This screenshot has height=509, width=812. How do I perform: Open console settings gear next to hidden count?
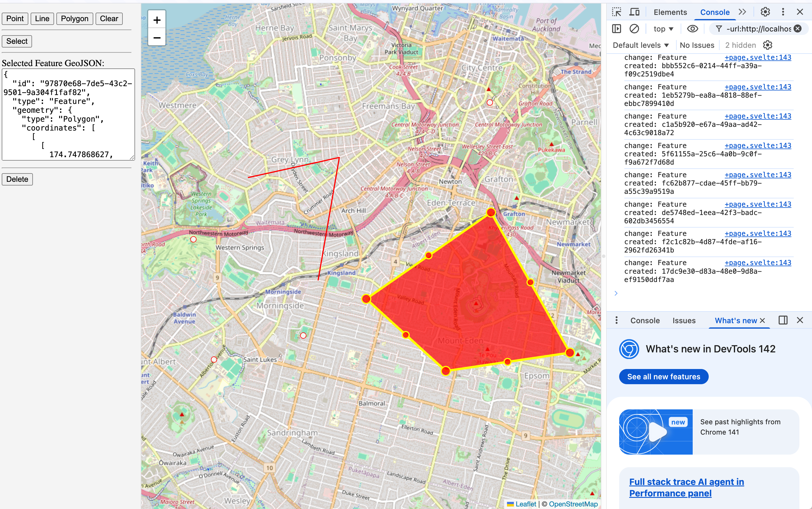[767, 45]
